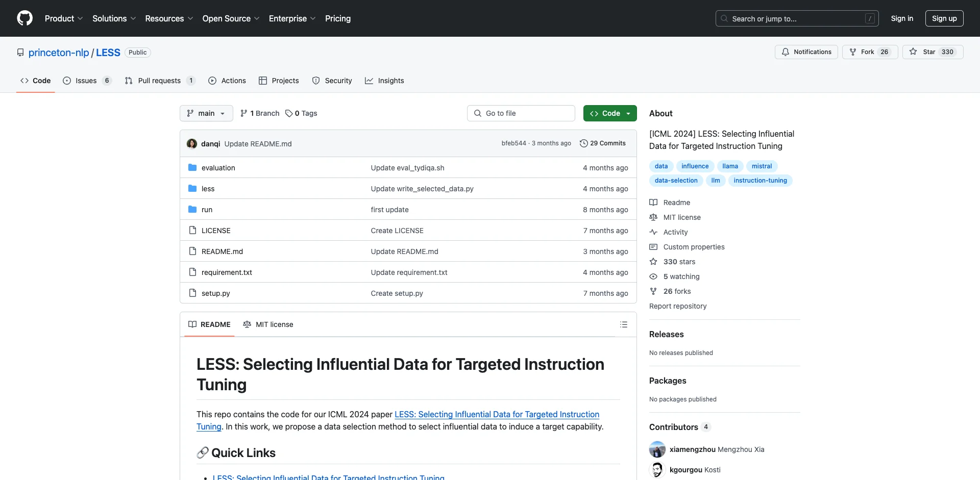Screen dimensions: 980x480
Task: Open the less folder
Action: [x=208, y=189]
